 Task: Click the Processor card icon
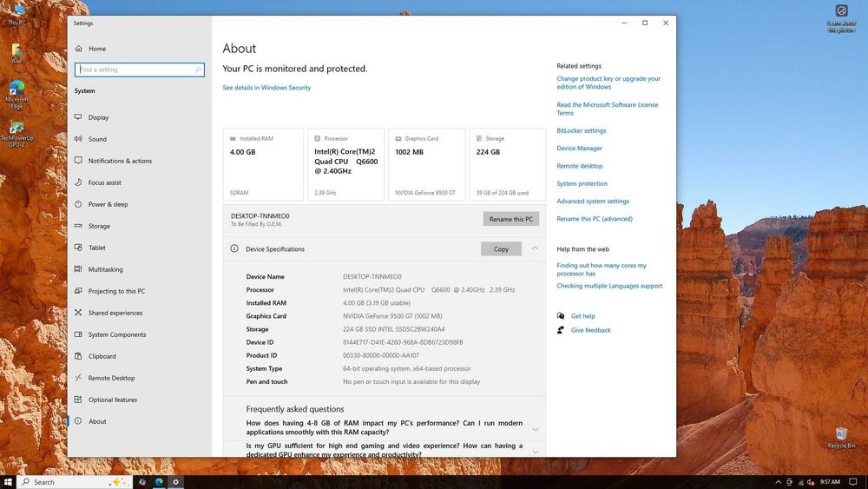[317, 138]
